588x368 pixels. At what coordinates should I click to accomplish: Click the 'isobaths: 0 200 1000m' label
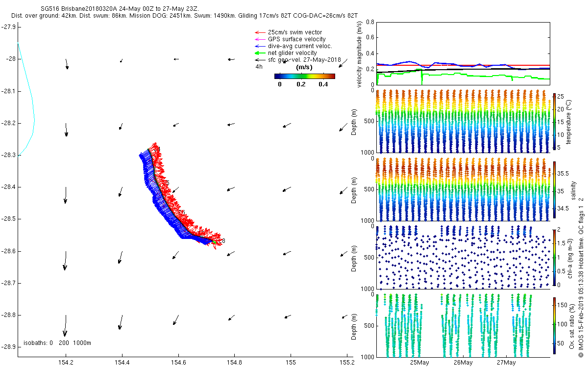point(57,342)
